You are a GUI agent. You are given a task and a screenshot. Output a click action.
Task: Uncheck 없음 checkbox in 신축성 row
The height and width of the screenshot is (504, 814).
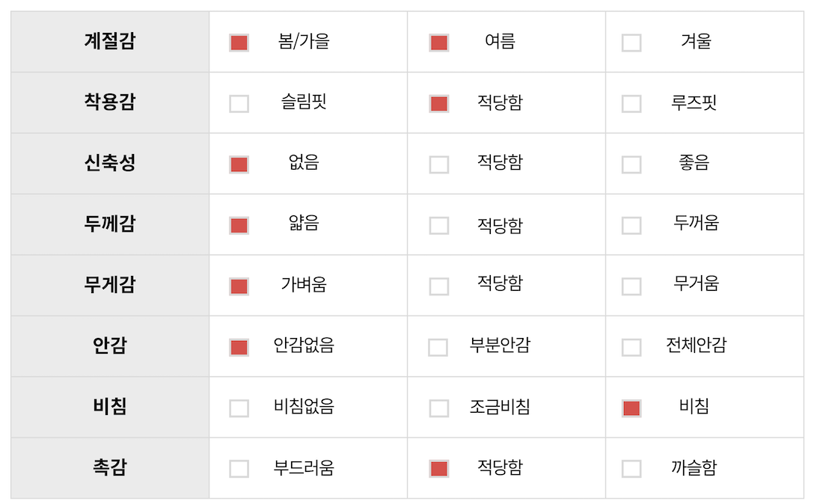pyautogui.click(x=239, y=165)
